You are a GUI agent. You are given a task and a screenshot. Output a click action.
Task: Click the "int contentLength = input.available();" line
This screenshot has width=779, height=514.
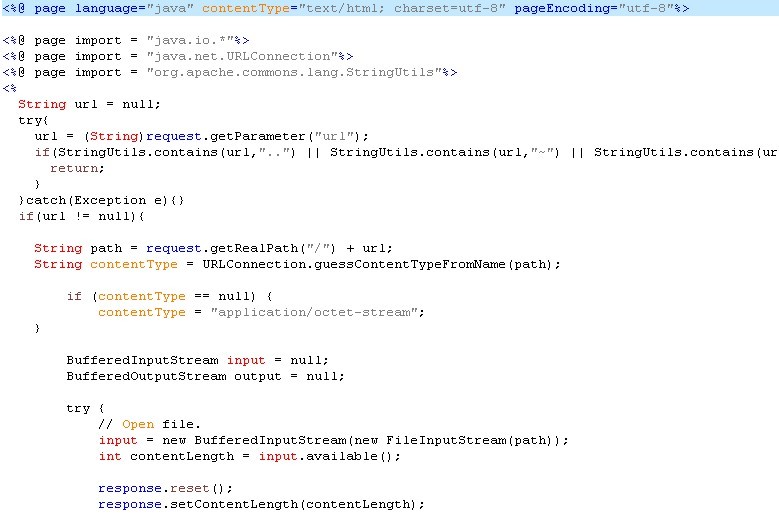(249, 456)
